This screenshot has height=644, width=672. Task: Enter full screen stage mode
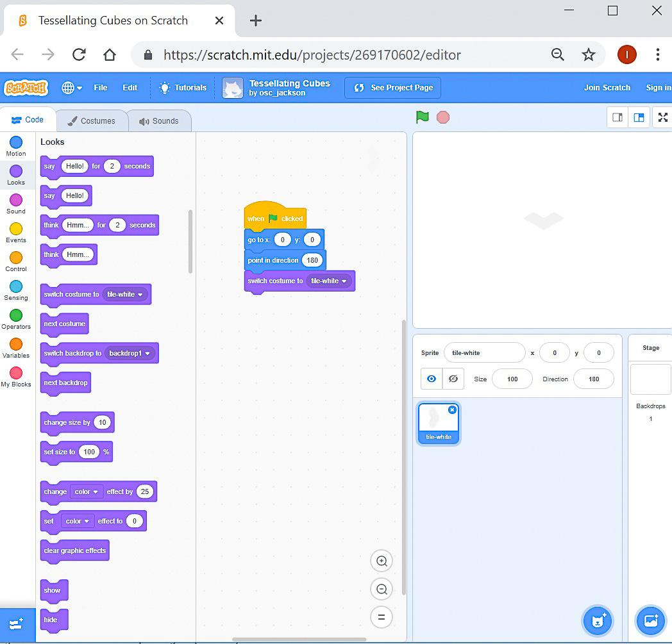[x=662, y=117]
